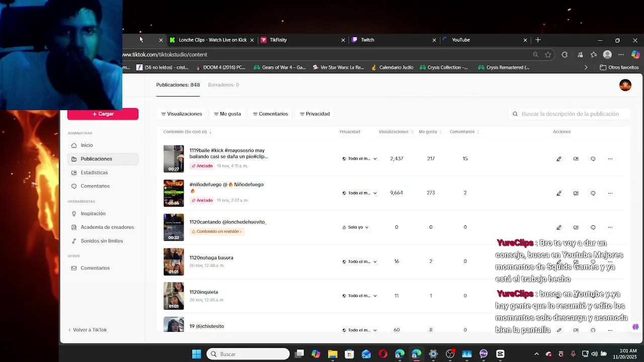The height and width of the screenshot is (362, 644).
Task: Open three-dots menu for 1120cantando post
Action: coord(610,227)
